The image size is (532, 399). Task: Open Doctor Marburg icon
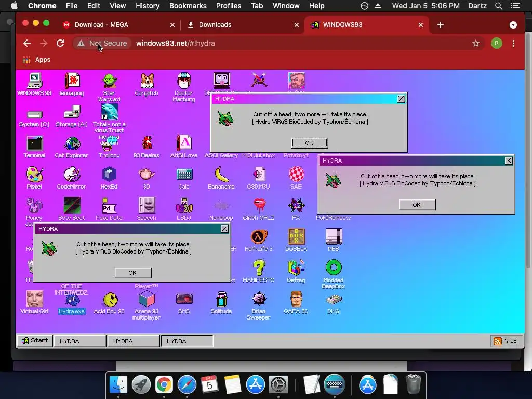(x=183, y=87)
